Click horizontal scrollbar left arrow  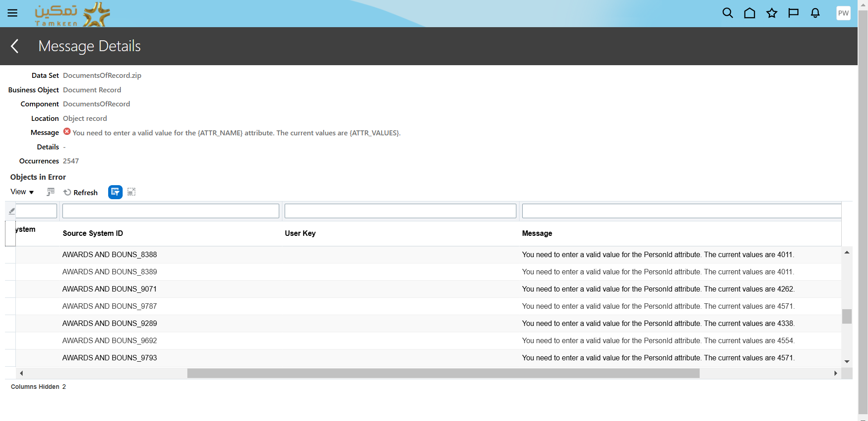[x=21, y=373]
